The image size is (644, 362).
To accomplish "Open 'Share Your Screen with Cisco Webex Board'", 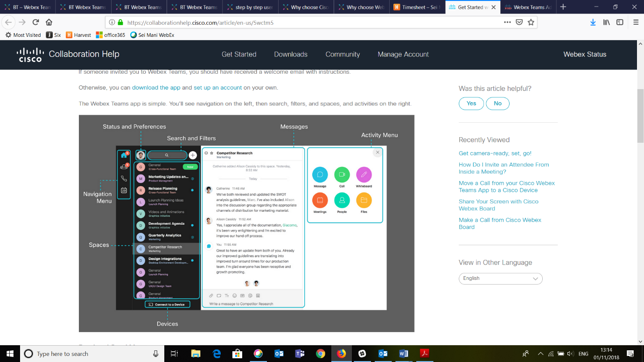I will [498, 205].
